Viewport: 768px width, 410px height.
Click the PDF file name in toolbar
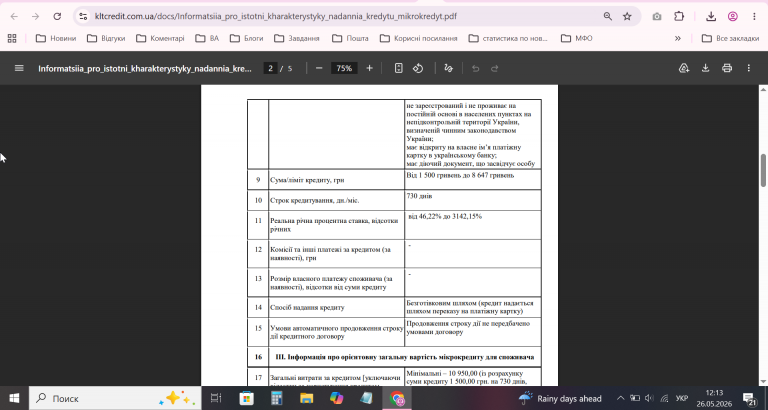click(145, 69)
